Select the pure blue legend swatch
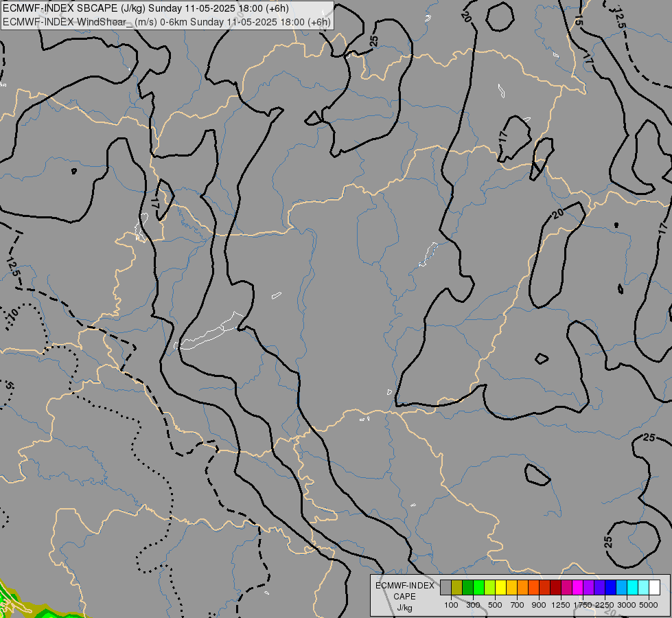 point(611,587)
